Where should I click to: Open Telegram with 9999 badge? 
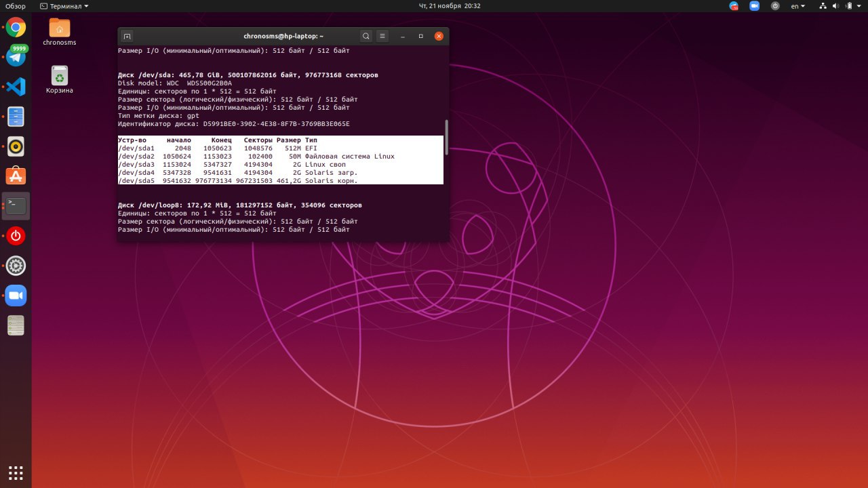pos(16,57)
